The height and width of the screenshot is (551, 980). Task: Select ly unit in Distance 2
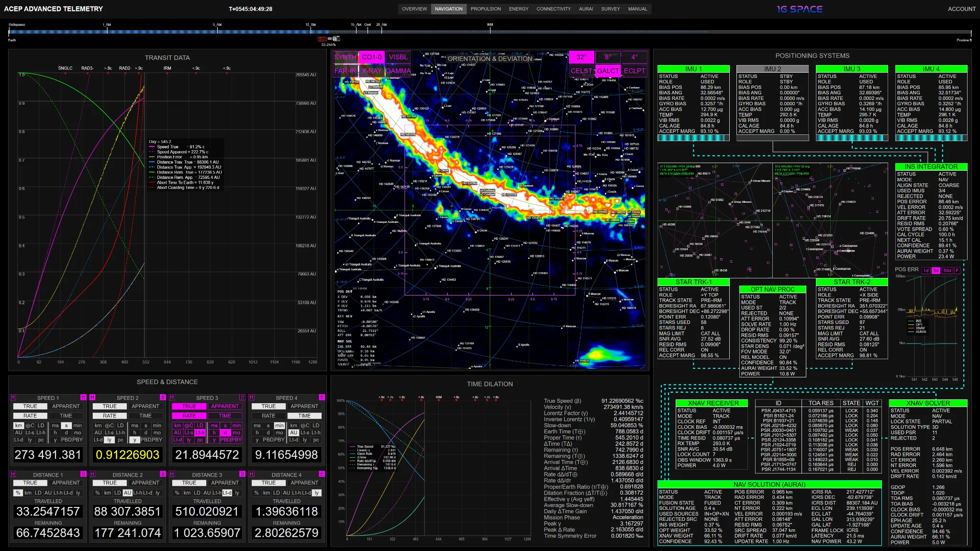(x=157, y=493)
